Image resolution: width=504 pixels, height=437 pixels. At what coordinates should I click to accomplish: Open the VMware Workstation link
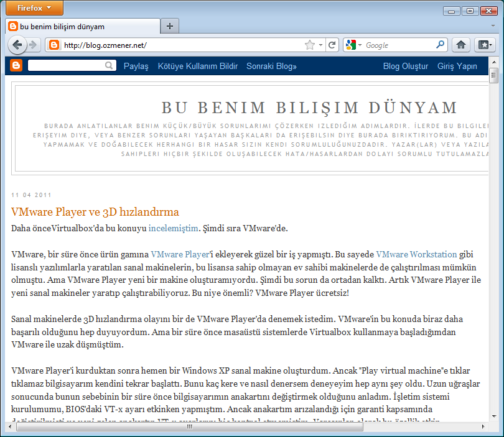(x=416, y=254)
